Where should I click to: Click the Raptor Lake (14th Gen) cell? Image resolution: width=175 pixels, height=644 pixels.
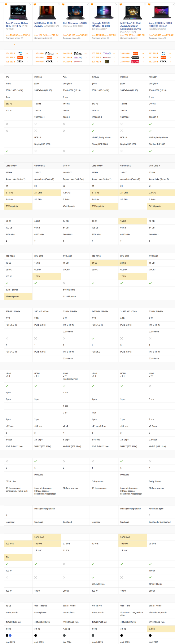pyautogui.click(x=75, y=179)
